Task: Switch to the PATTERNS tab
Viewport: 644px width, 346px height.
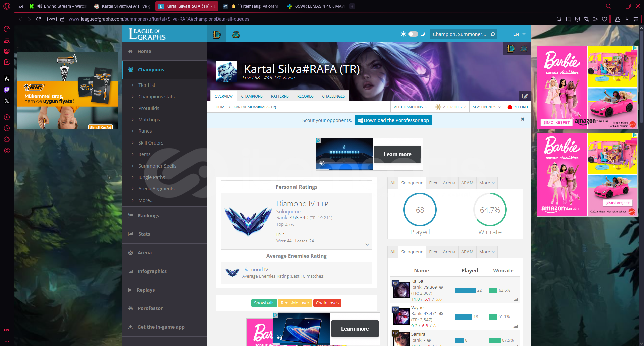Action: (x=280, y=96)
